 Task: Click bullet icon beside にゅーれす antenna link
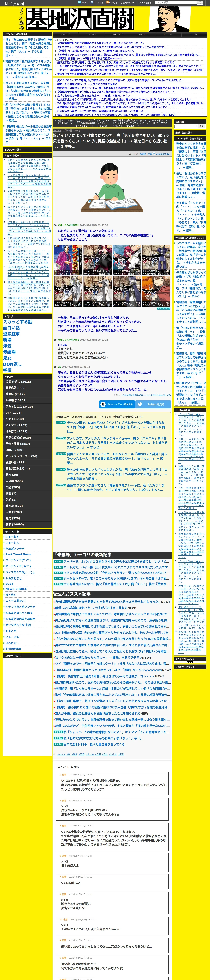coord(4,537)
